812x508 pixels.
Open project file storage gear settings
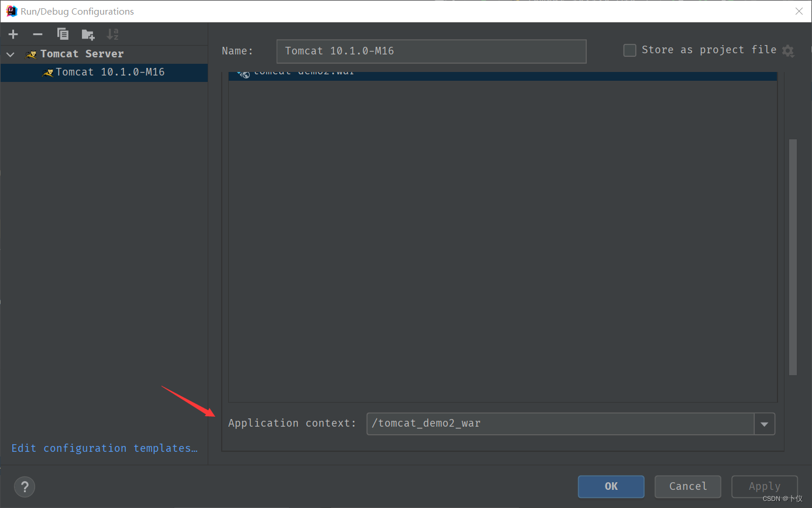pyautogui.click(x=788, y=51)
